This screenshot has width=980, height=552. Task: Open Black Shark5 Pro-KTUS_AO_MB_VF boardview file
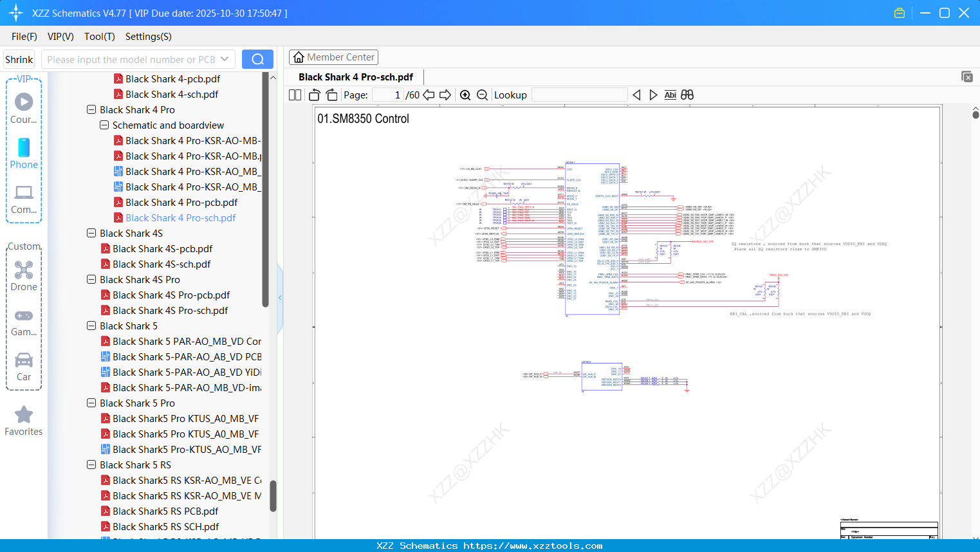coord(187,450)
